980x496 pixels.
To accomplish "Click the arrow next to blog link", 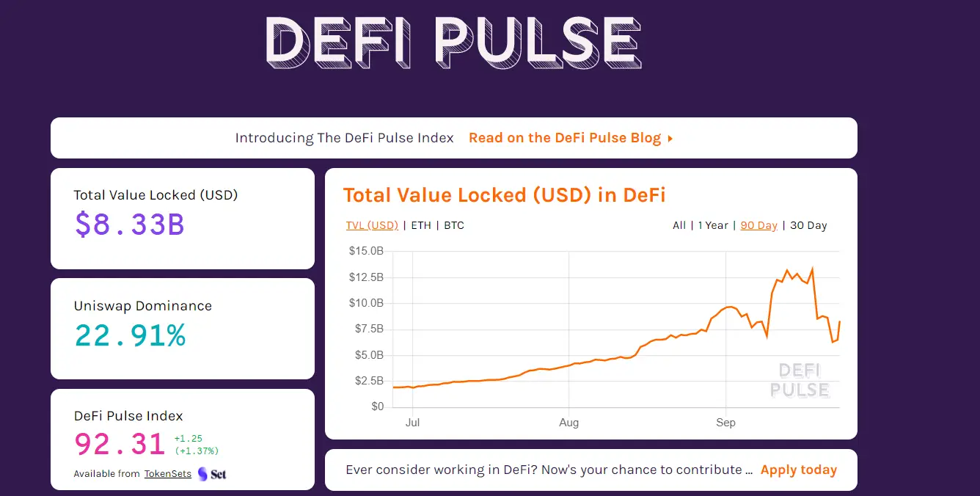I will click(x=670, y=138).
